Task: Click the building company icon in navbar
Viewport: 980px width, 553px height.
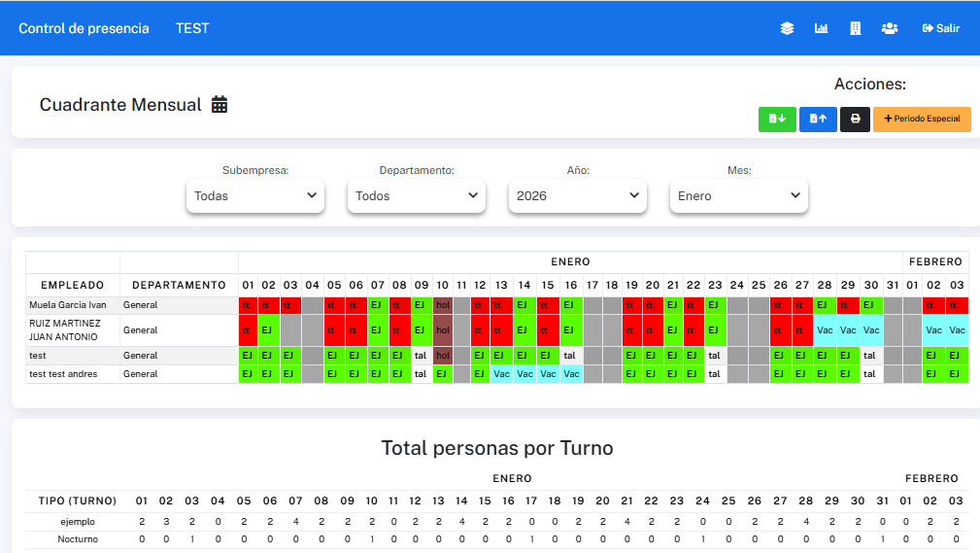Action: click(855, 28)
